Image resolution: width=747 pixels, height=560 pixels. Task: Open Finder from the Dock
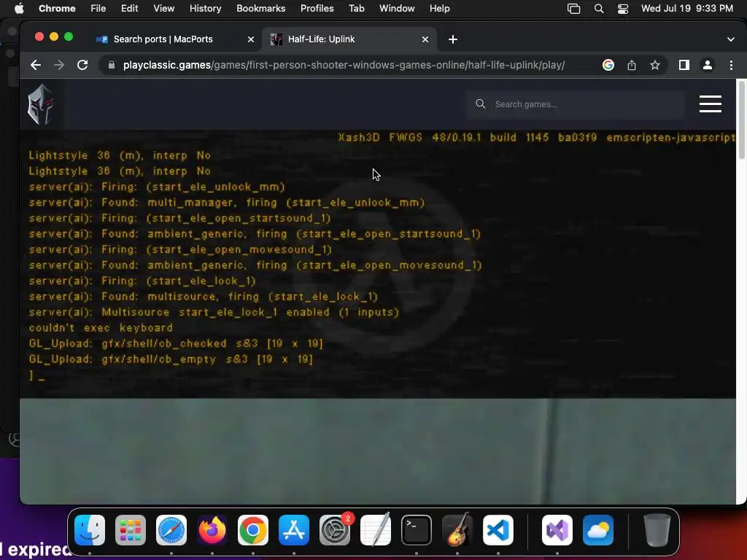pos(90,530)
